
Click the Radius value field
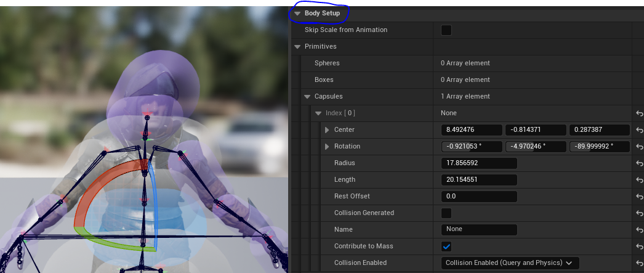479,163
